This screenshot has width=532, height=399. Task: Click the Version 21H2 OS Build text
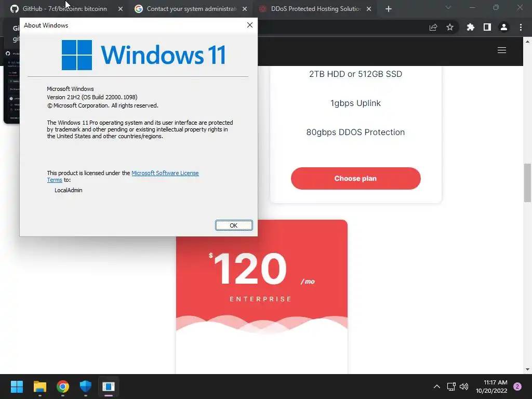tap(92, 97)
